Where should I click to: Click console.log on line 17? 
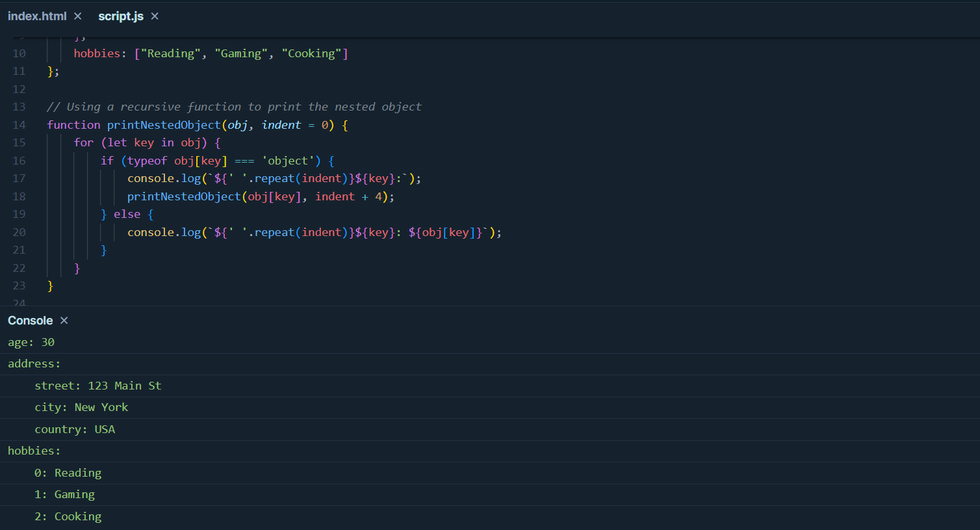click(164, 178)
